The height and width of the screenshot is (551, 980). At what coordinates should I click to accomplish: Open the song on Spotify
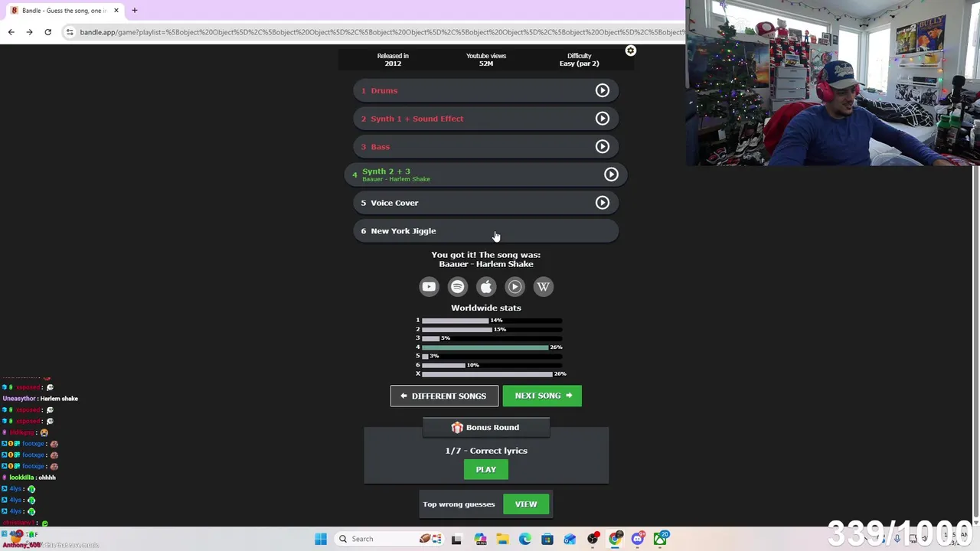[x=457, y=286]
